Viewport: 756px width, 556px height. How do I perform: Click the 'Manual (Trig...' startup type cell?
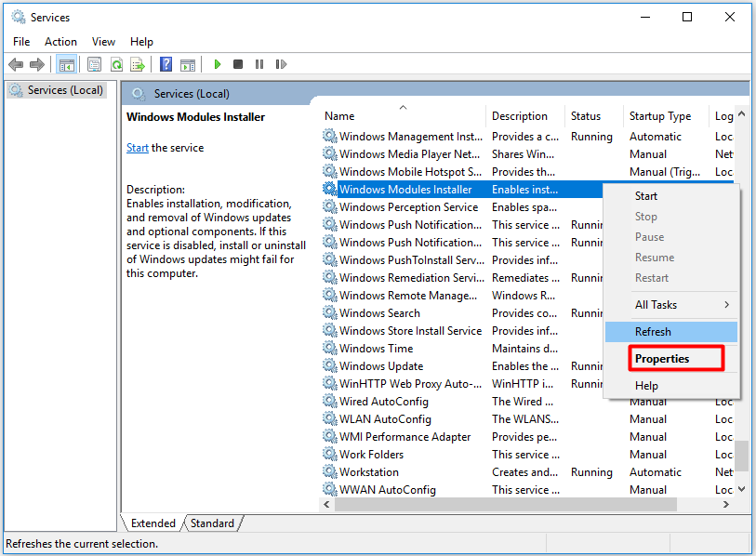(665, 172)
